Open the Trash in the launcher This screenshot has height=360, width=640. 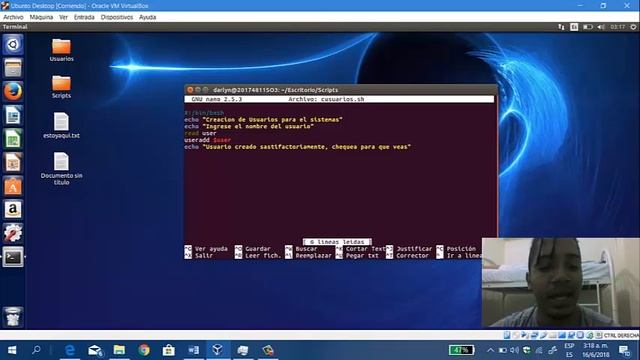[x=13, y=317]
